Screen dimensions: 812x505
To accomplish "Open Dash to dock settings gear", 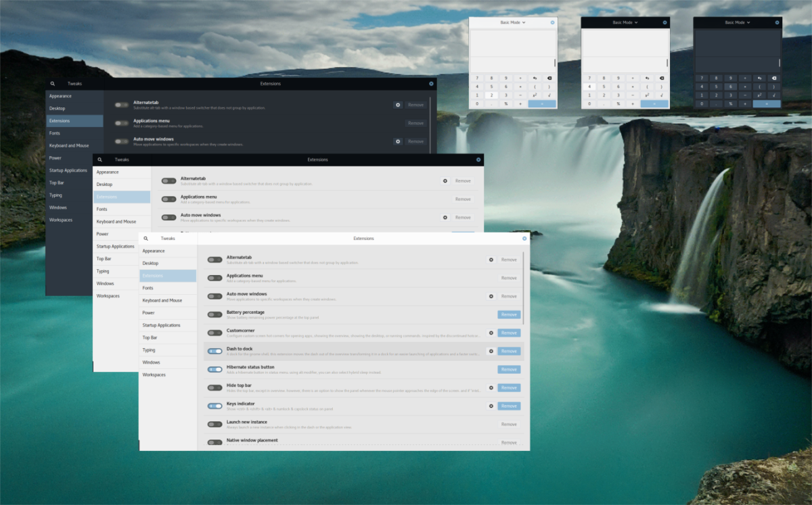I will click(x=491, y=351).
